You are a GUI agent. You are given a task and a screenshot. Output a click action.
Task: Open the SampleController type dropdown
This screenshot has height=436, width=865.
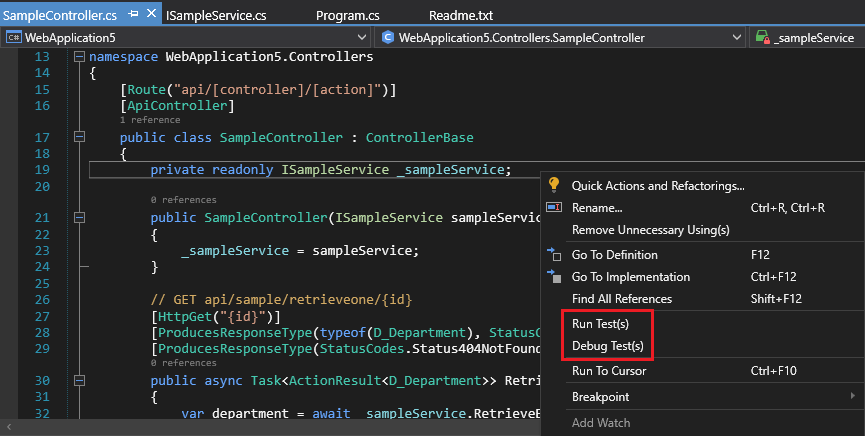[x=735, y=38]
